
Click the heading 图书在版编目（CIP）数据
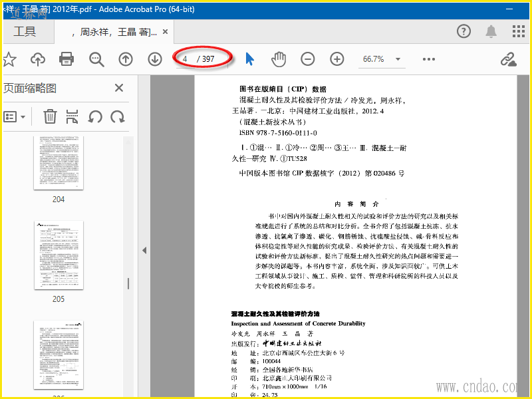pyautogui.click(x=283, y=89)
